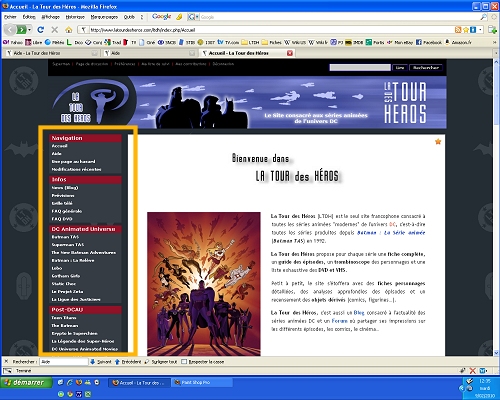Open the News (Blog) sidebar link

coord(65,188)
